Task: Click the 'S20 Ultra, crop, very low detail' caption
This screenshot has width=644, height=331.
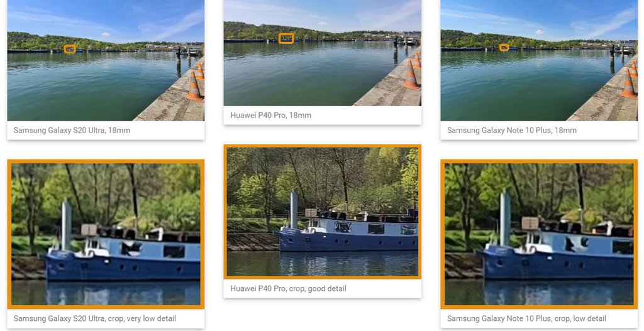Action: point(94,318)
